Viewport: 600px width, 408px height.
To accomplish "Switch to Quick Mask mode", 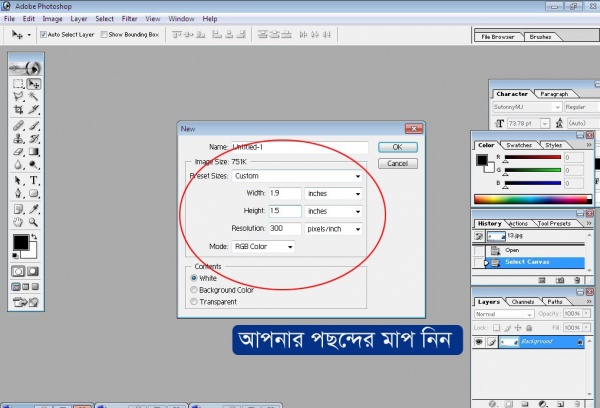I will pyautogui.click(x=33, y=271).
